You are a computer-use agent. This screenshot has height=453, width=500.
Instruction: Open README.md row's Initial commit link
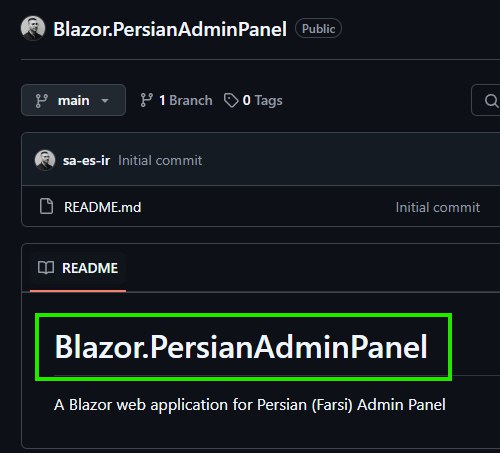[438, 207]
